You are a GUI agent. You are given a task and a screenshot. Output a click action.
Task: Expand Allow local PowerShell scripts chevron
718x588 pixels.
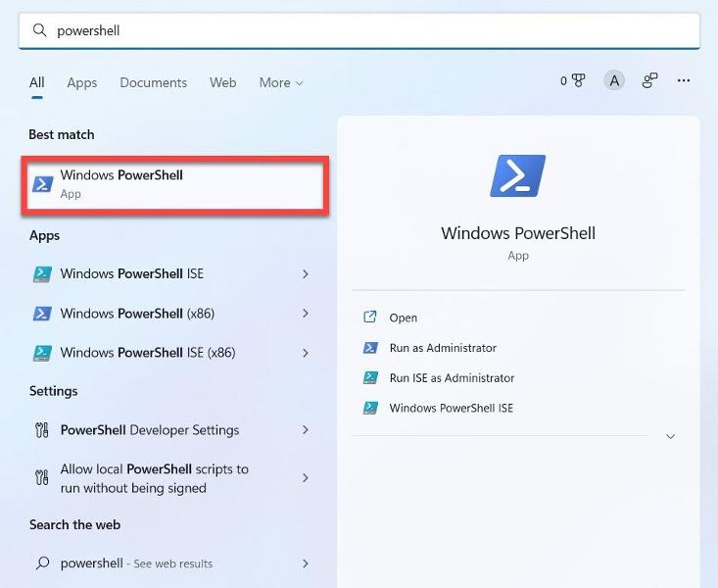(x=306, y=478)
